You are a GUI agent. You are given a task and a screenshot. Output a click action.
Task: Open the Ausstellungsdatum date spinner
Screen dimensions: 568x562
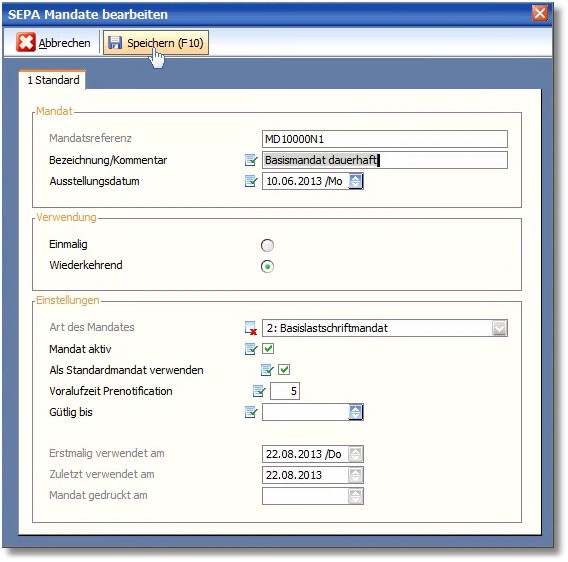pos(355,181)
